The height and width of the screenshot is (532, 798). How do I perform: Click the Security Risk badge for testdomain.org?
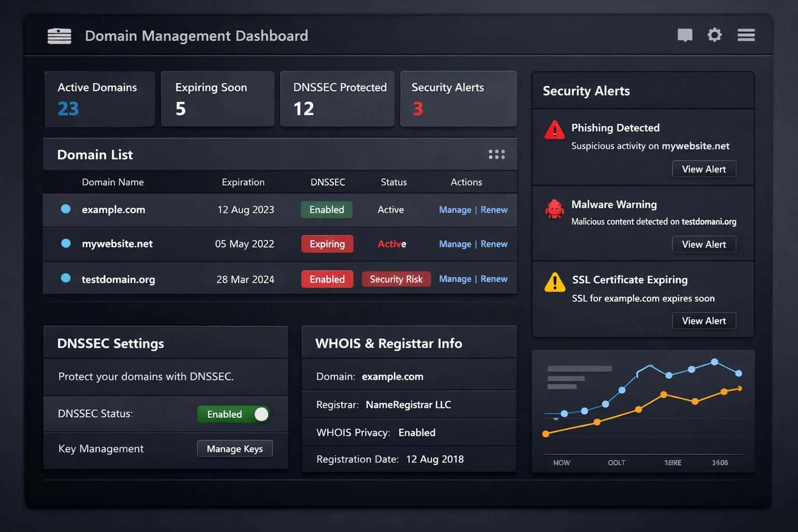click(396, 279)
